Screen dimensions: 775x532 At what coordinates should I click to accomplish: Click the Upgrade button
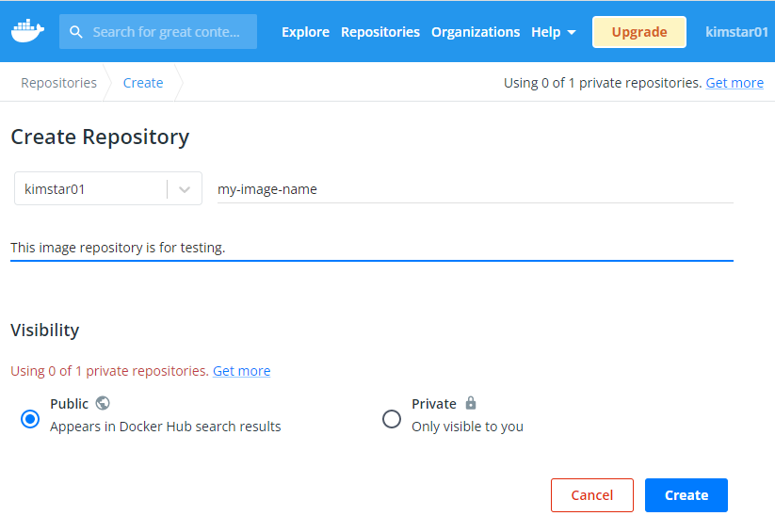coord(639,32)
